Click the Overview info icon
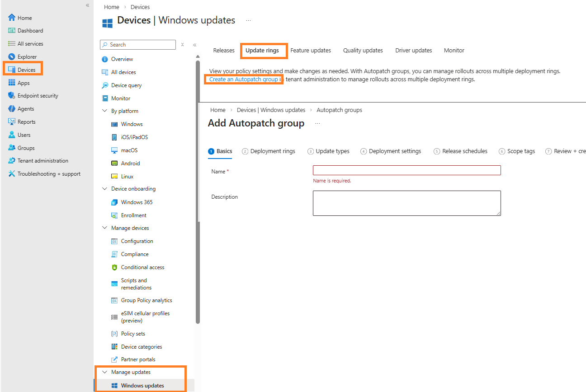The height and width of the screenshot is (392, 586). pos(105,59)
